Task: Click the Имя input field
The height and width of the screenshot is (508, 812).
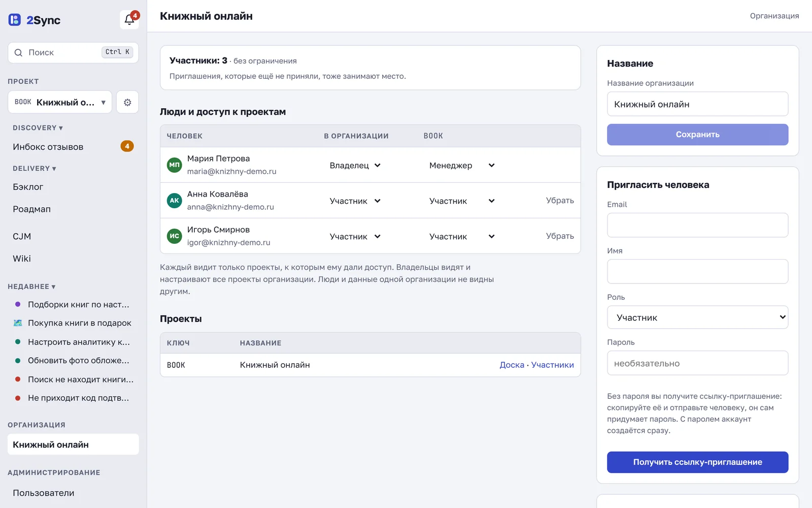Action: pos(697,271)
